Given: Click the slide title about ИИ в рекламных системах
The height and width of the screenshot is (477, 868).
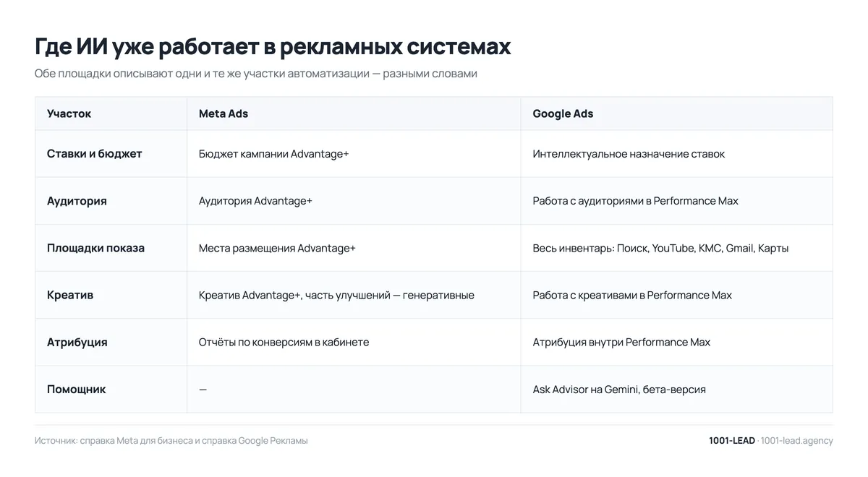Looking at the screenshot, I should 273,46.
